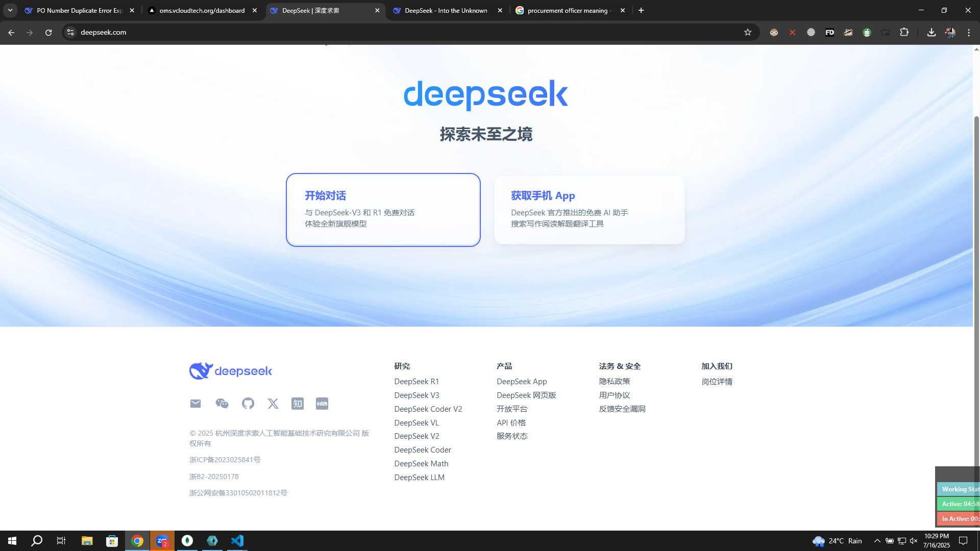Open the 浙ICP备2023025841号 link
Image resolution: width=980 pixels, height=551 pixels.
tap(225, 460)
